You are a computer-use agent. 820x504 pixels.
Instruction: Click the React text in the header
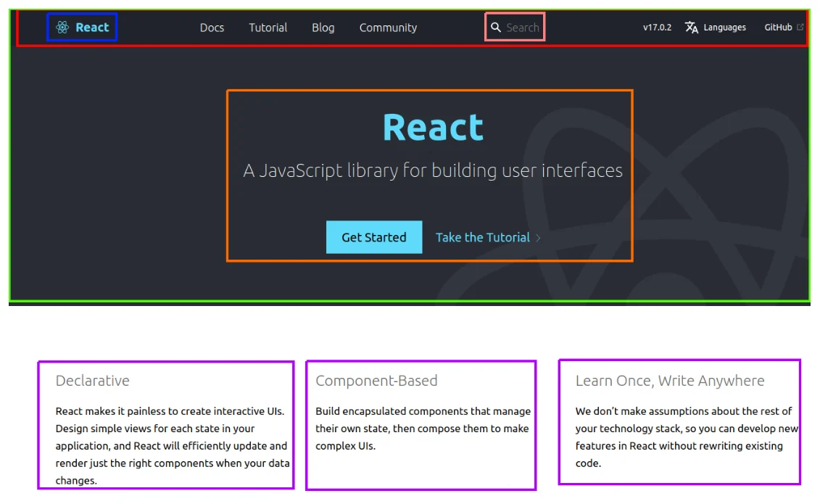click(92, 27)
